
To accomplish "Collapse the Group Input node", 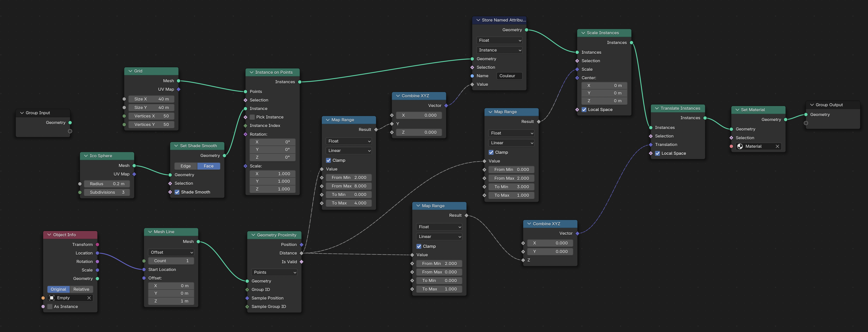I will click(x=22, y=113).
